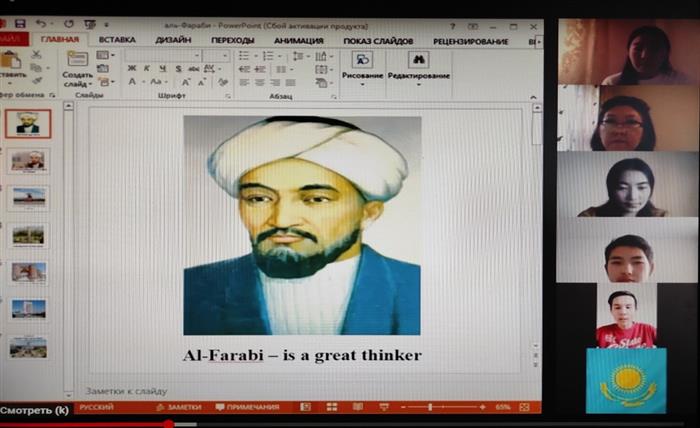
Task: Open the ВСТАВКА ribbon tab
Action: (x=117, y=40)
